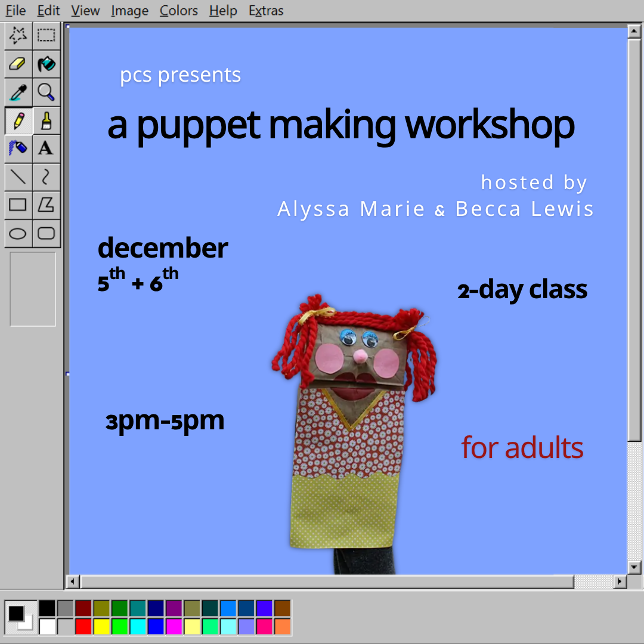The width and height of the screenshot is (644, 644).
Task: Pick the pale yellow swatch
Action: pos(192,627)
